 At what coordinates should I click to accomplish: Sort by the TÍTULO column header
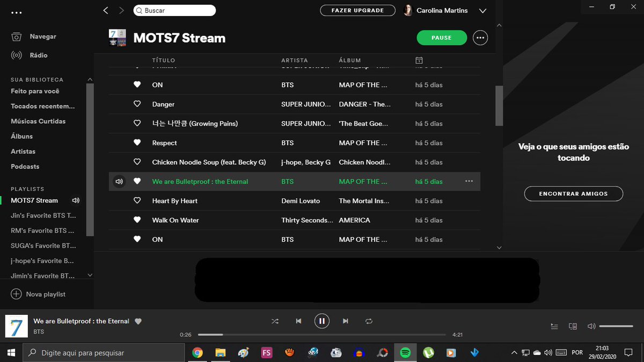coord(163,60)
